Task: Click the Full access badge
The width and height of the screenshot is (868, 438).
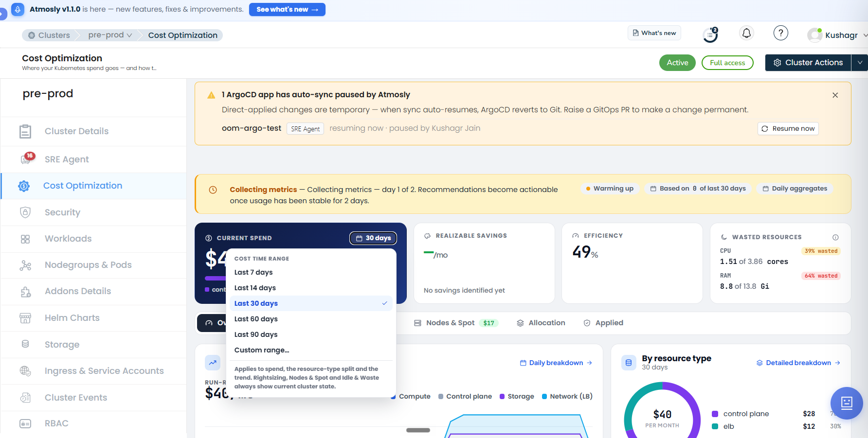Action: pos(727,63)
